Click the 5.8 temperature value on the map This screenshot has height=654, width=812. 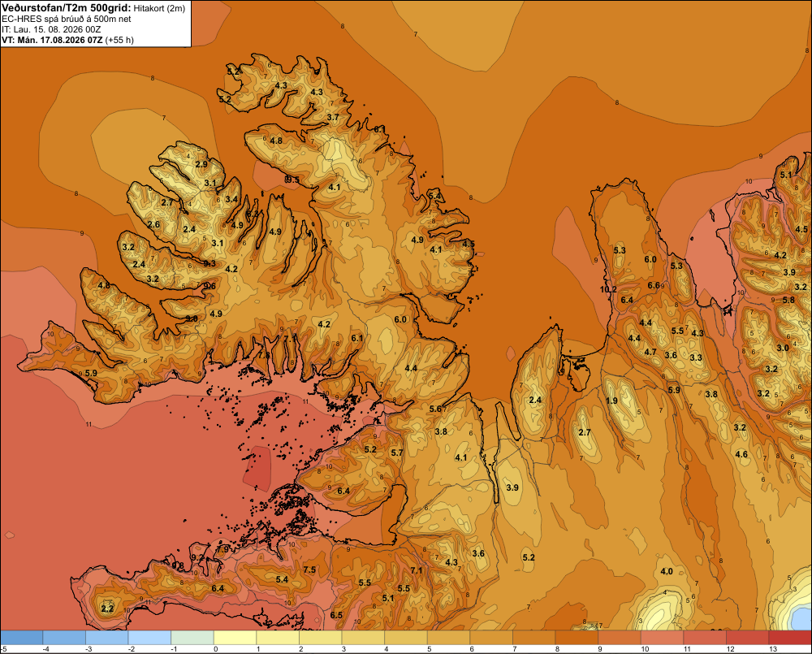[788, 300]
